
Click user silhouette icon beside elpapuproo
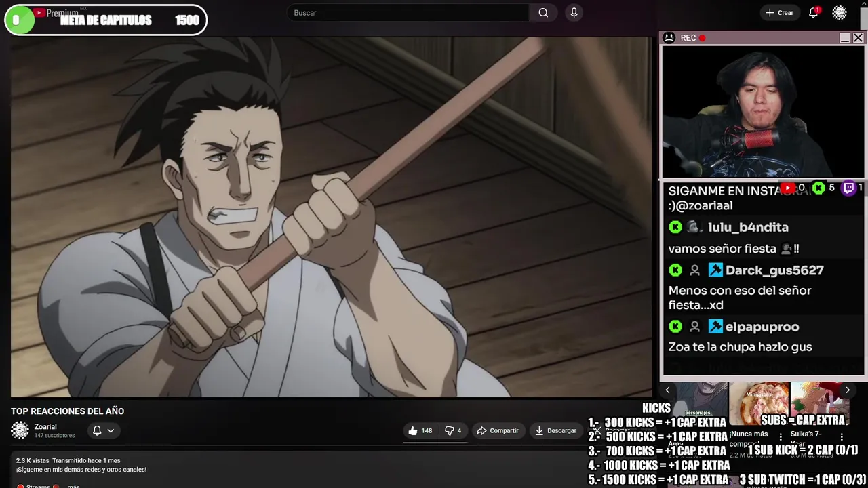pyautogui.click(x=694, y=327)
